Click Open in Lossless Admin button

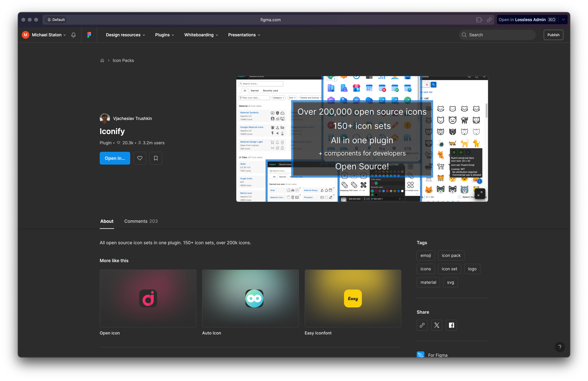[x=527, y=20]
